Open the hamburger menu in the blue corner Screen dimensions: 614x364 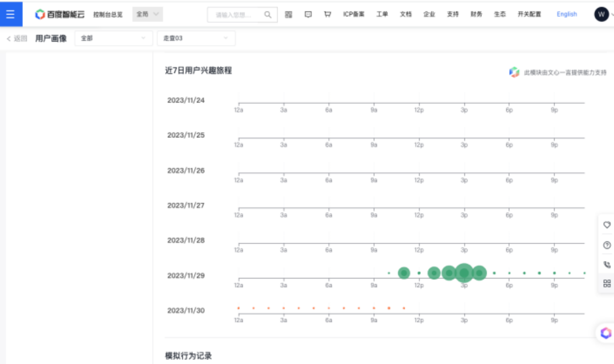(11, 14)
